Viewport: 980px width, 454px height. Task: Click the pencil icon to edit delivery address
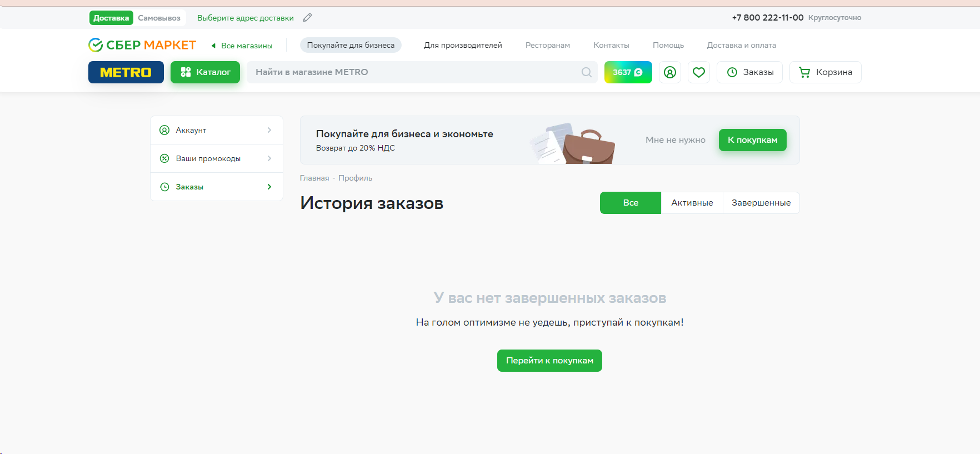pos(307,18)
